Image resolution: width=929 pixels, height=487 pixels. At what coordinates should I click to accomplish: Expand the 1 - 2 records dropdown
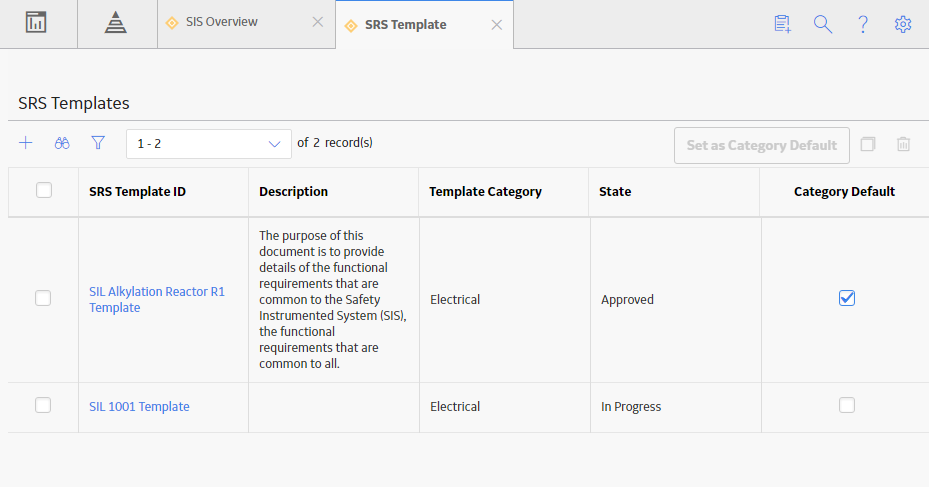coord(209,144)
